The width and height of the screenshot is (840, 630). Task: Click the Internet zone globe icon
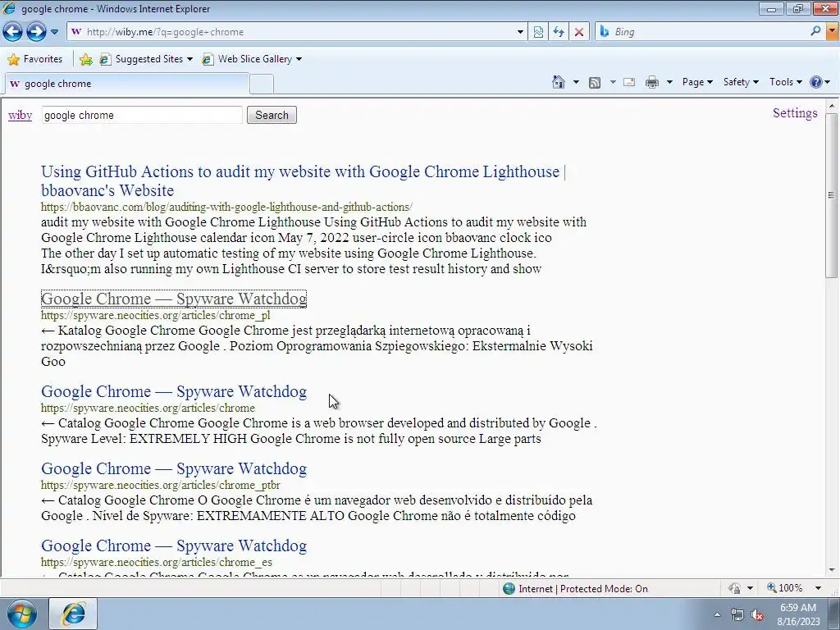point(509,589)
